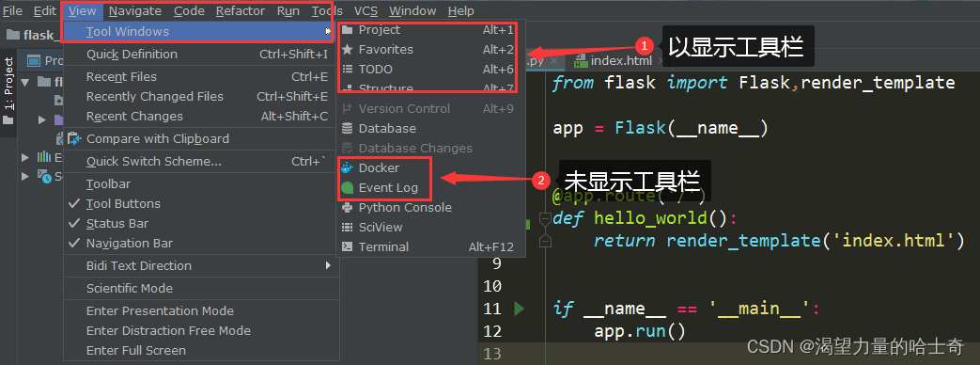This screenshot has height=365, width=980.
Task: Close the View menu via its title
Action: tap(83, 10)
